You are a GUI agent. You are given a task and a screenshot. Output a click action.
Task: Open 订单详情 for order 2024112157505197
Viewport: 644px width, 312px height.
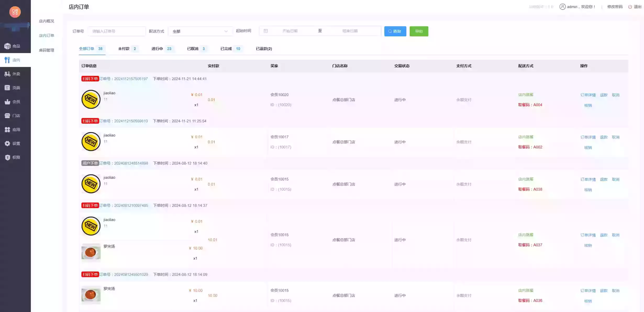coord(588,95)
